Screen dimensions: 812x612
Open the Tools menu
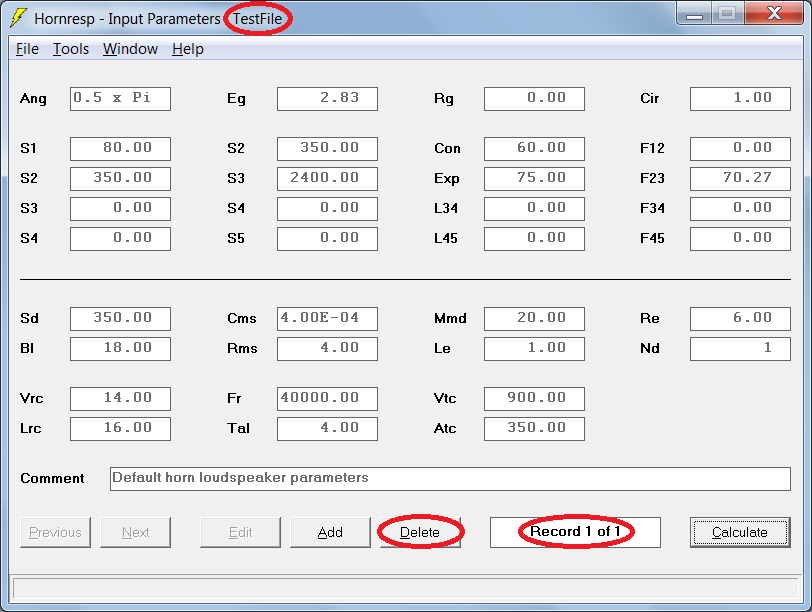70,49
